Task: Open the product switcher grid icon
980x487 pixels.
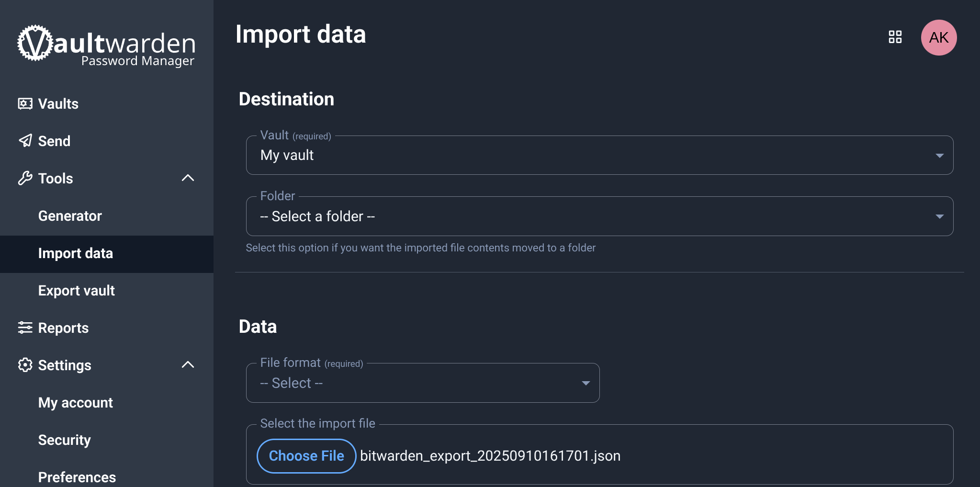Action: tap(895, 37)
